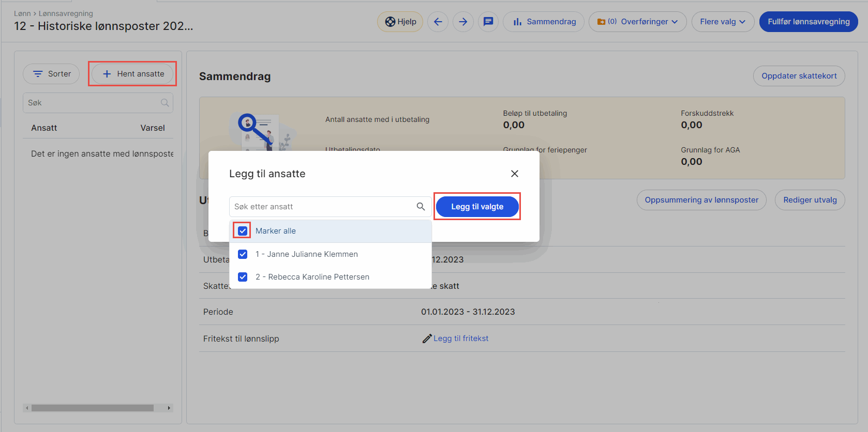Image resolution: width=868 pixels, height=432 pixels.
Task: Click the horizontal scrollbar in employee panel
Action: click(93, 408)
